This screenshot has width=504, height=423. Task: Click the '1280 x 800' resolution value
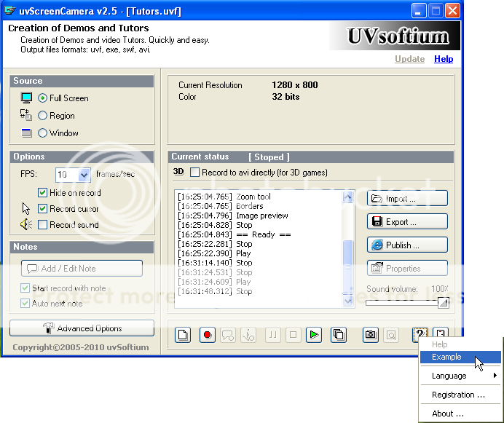point(295,85)
